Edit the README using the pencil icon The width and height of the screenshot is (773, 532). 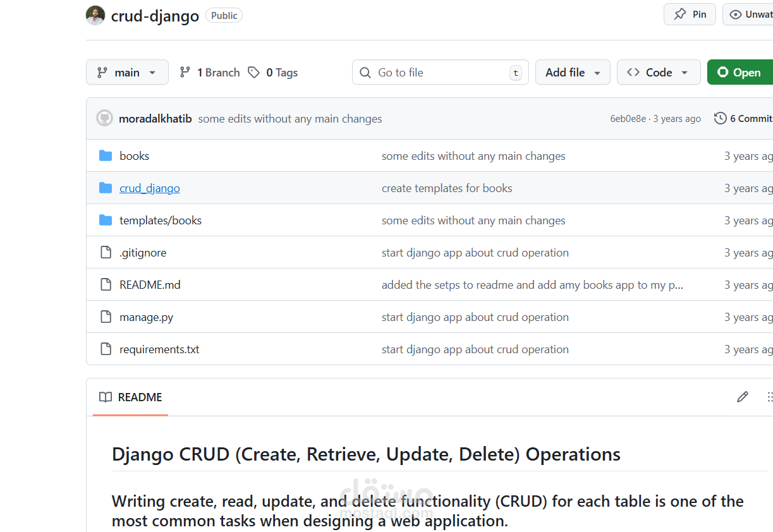[x=743, y=397]
